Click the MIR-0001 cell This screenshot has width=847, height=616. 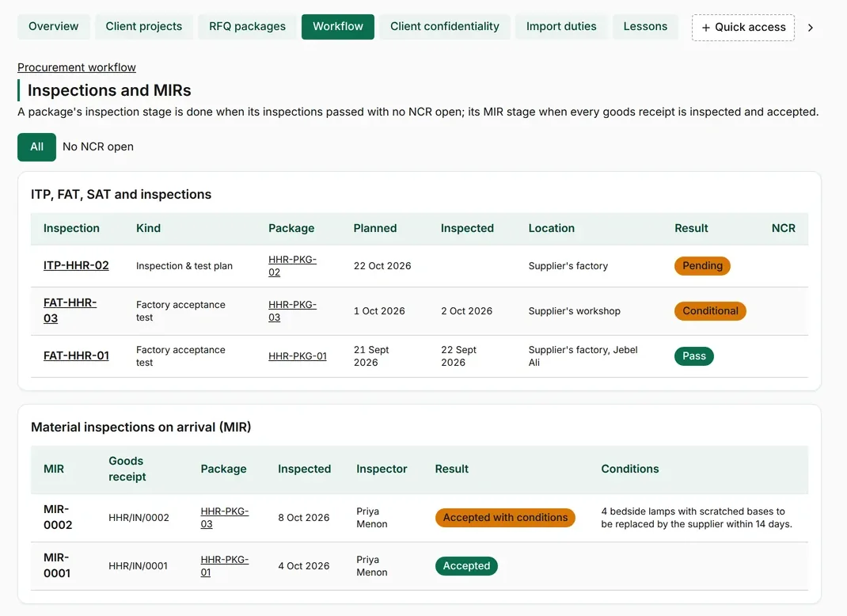(x=57, y=565)
